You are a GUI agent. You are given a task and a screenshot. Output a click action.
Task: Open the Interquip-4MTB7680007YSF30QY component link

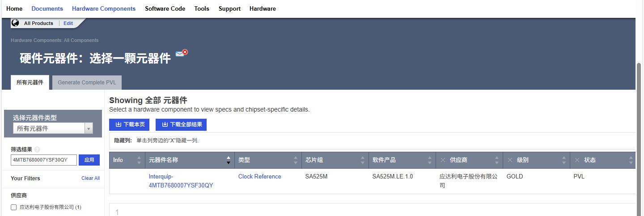pyautogui.click(x=181, y=181)
